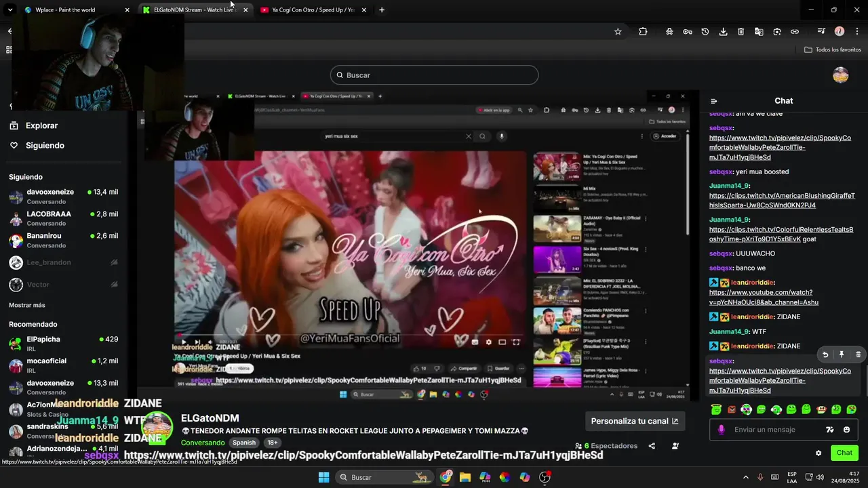This screenshot has width=868, height=488.
Task: Open the password key extension icon
Action: [x=687, y=31]
